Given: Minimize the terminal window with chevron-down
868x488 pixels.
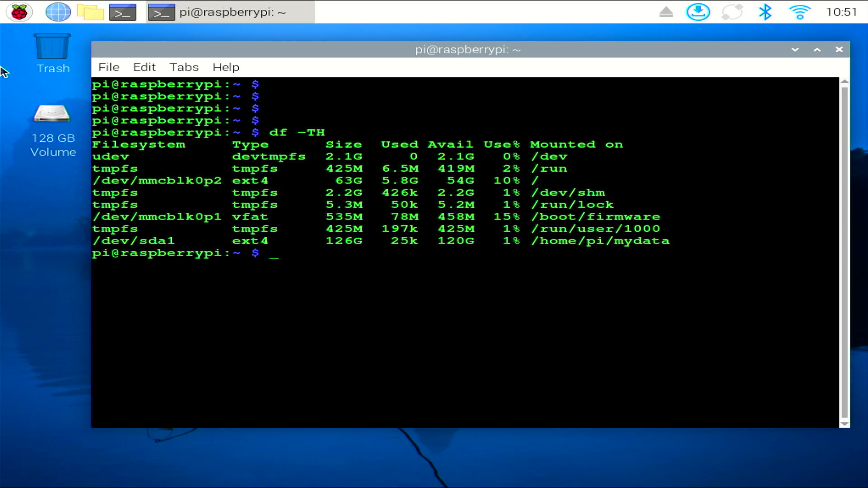Looking at the screenshot, I should click(x=795, y=50).
